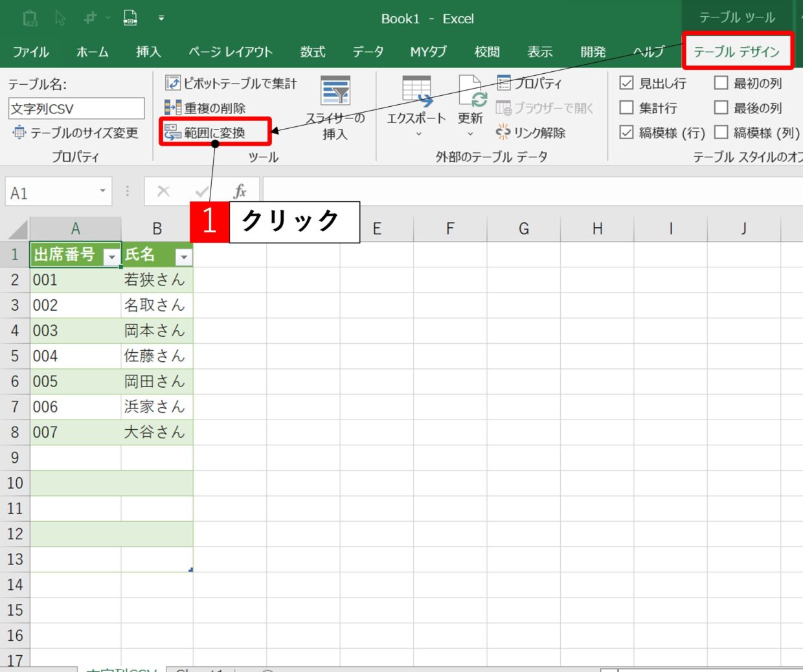
Task: Click the ブラウザーで開く icon
Action: pyautogui.click(x=504, y=107)
